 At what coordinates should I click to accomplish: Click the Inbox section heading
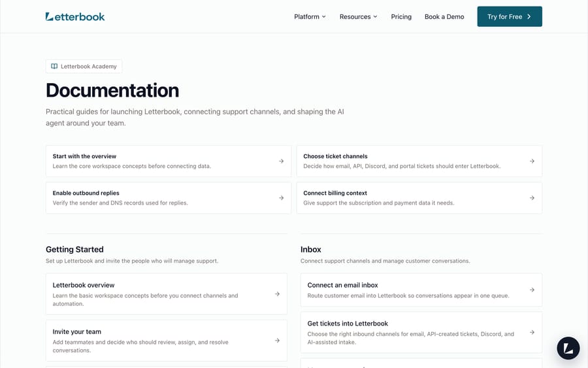point(311,250)
